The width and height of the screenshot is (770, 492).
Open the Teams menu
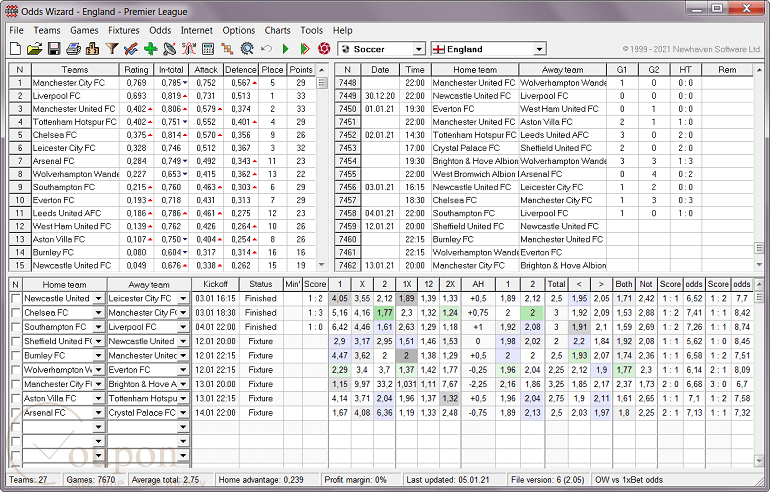tap(47, 30)
